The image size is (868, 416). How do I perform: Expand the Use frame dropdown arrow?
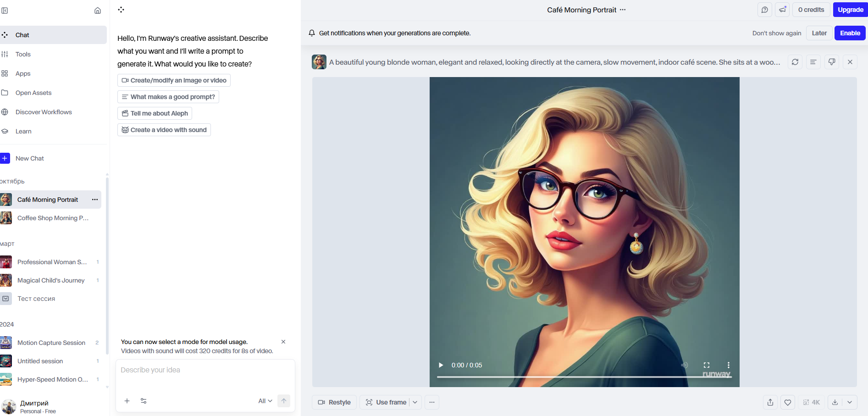click(x=415, y=402)
